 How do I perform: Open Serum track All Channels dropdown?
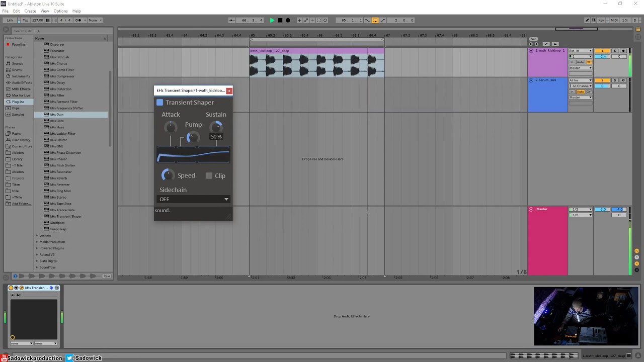pos(581,86)
